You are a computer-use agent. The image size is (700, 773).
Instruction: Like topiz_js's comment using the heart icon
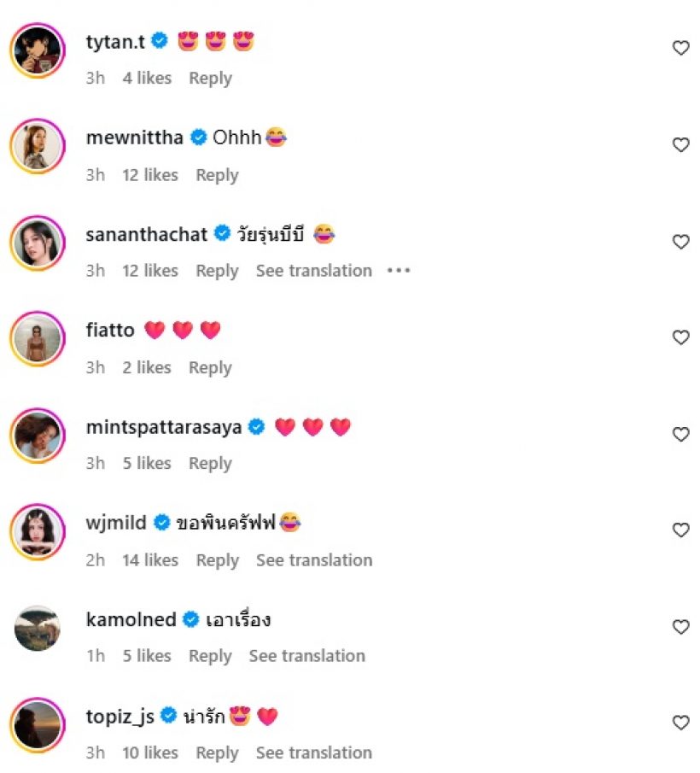point(680,723)
